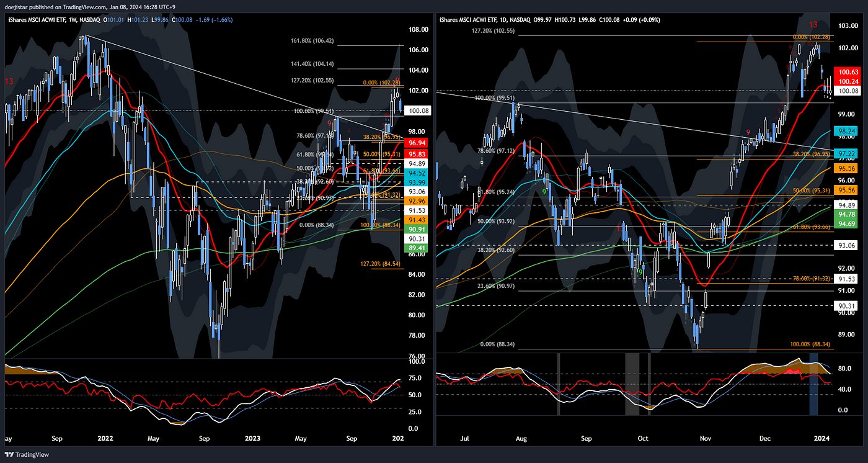Click 2024 on daily chart time axis
The width and height of the screenshot is (868, 463).
tap(820, 438)
